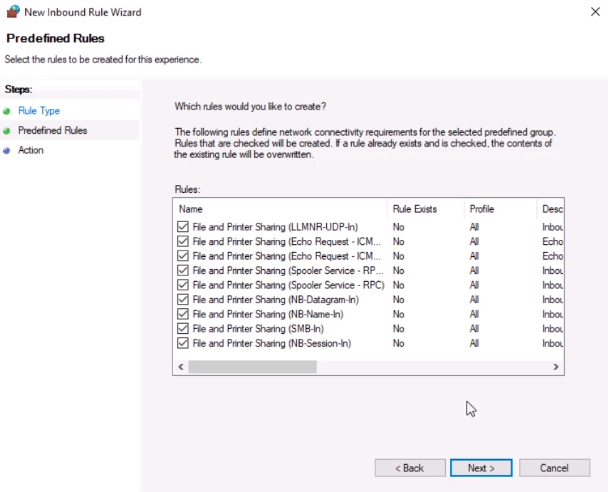Click the green bullet beside Rule Type
The width and height of the screenshot is (608, 492).
(7, 111)
